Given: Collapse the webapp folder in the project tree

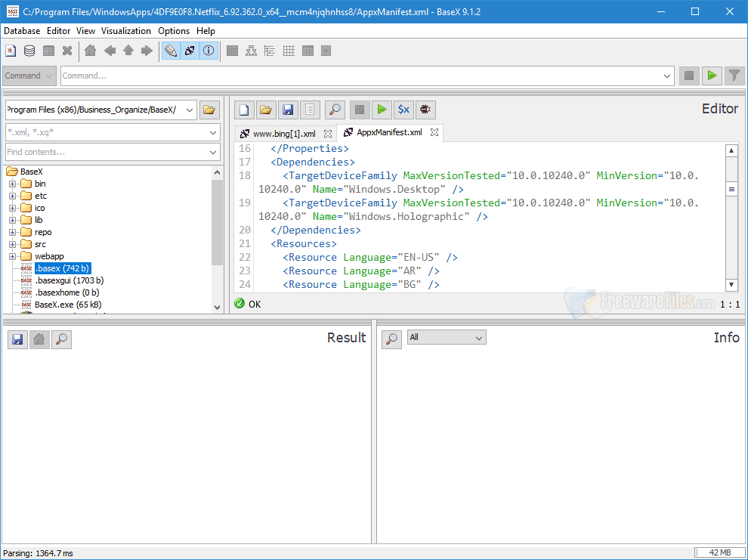Looking at the screenshot, I should pos(13,255).
